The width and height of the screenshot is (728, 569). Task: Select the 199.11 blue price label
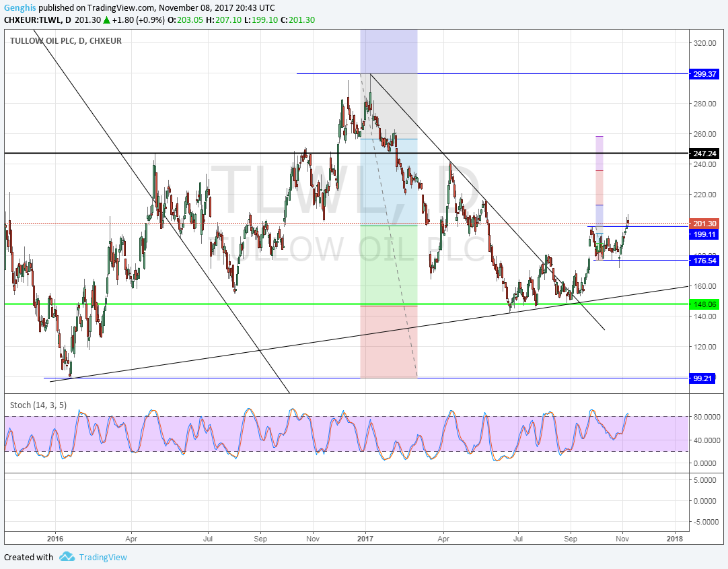point(704,234)
